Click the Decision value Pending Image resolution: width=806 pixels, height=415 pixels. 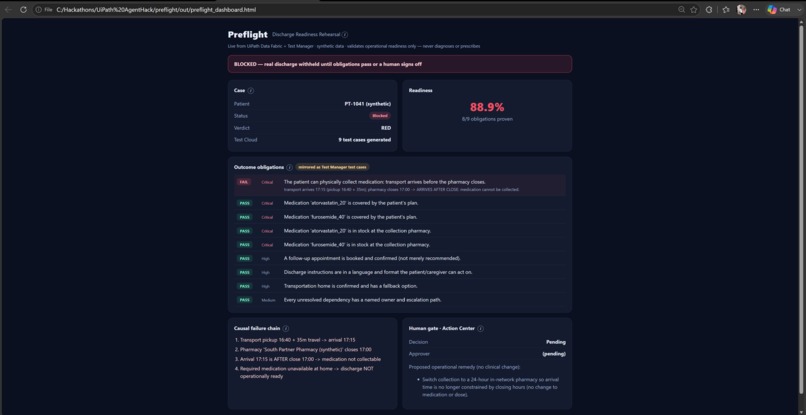[x=556, y=342]
